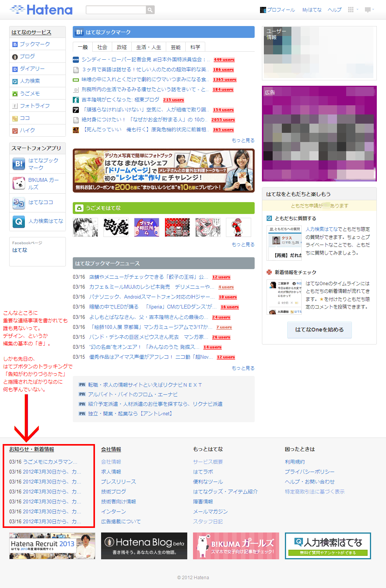This screenshot has width=386, height=588.
Task: Click the ダイアリー service icon in sidebar
Action: (x=15, y=69)
